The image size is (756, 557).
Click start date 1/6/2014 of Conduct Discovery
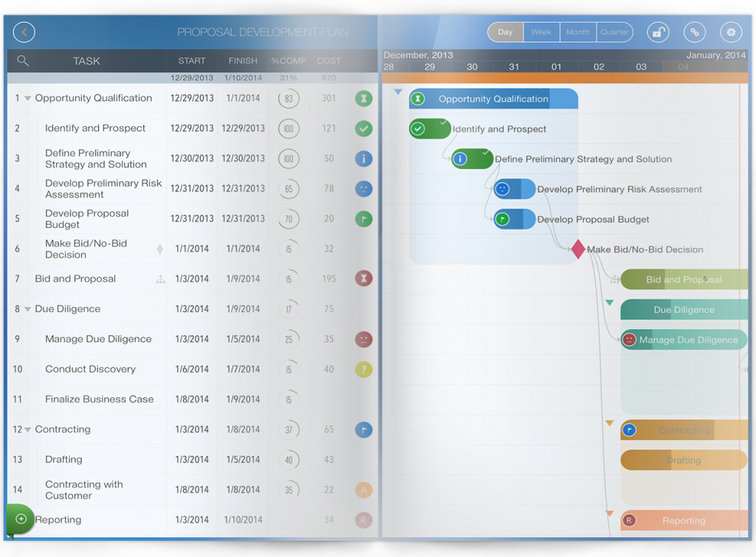coord(192,370)
